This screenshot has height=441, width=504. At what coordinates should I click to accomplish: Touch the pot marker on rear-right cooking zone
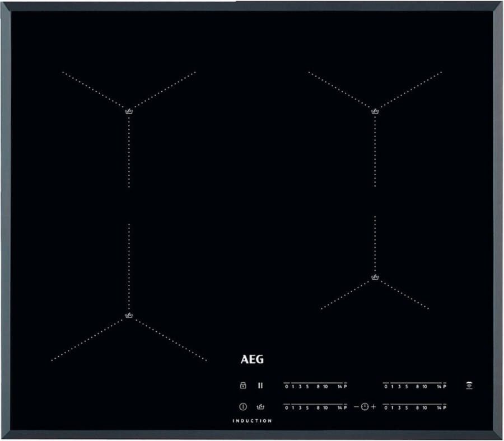point(375,111)
